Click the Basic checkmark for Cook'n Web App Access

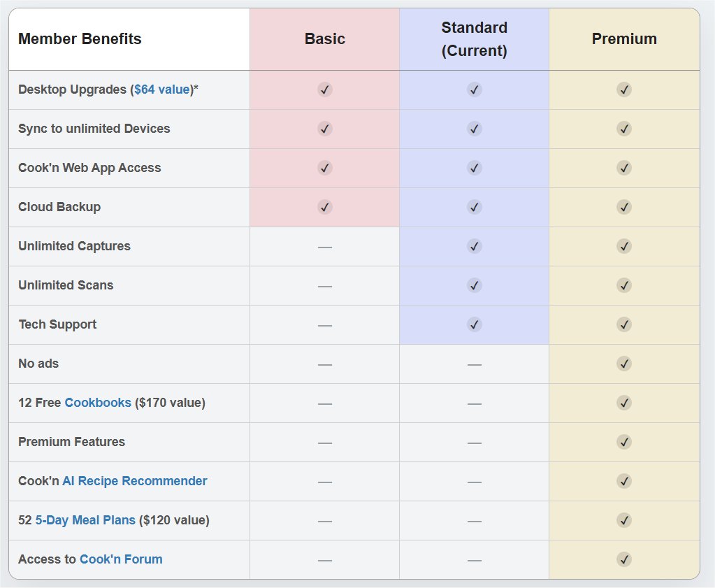(x=324, y=168)
